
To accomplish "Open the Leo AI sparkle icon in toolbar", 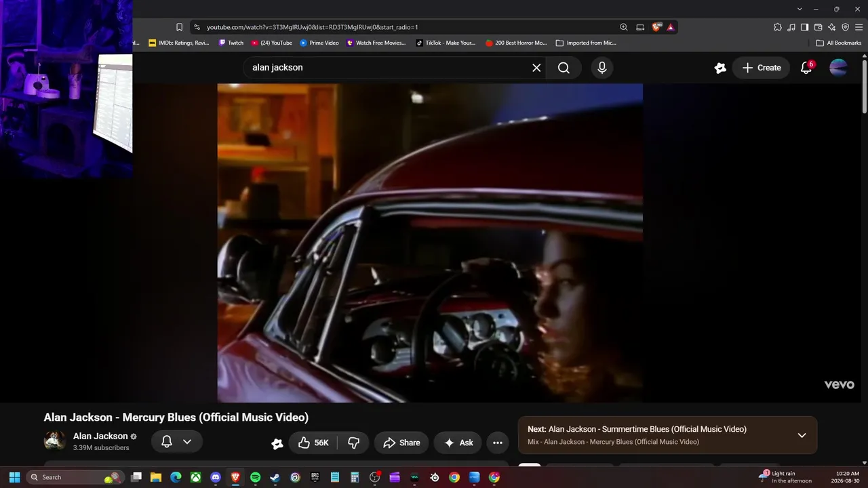I will (832, 27).
